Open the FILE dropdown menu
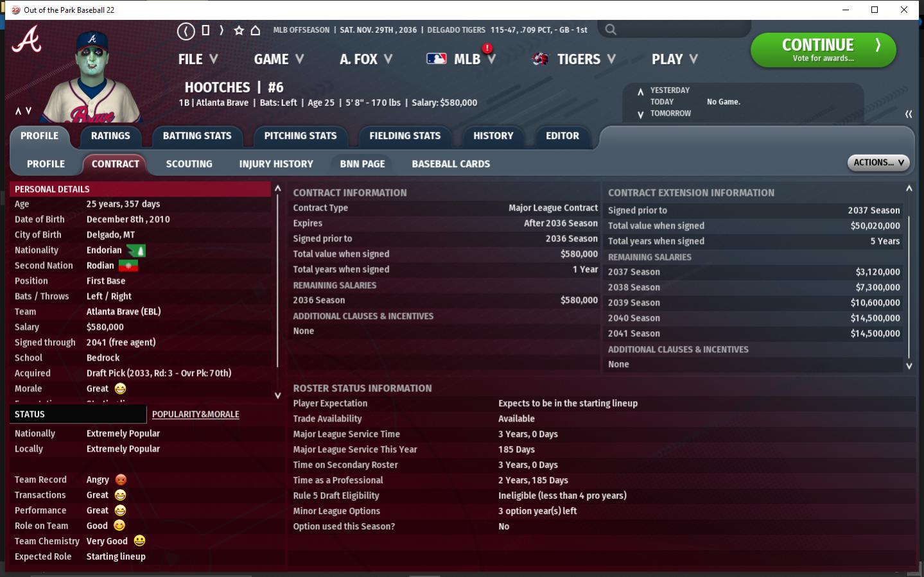Image resolution: width=924 pixels, height=577 pixels. coord(198,59)
